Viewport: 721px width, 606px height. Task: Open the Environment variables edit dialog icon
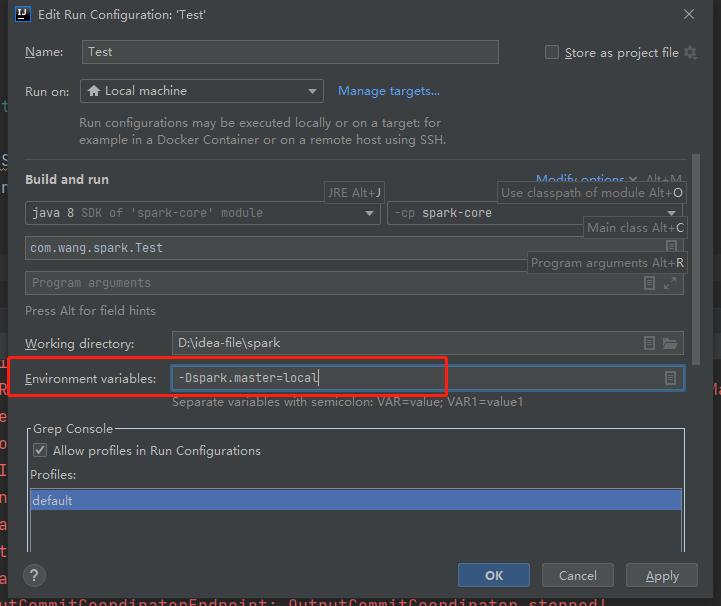click(x=670, y=378)
